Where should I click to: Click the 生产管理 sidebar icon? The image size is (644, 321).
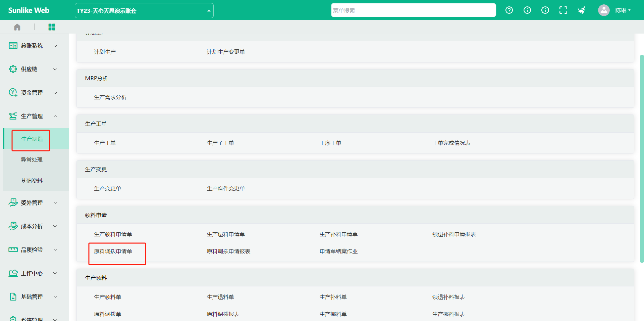tap(13, 116)
